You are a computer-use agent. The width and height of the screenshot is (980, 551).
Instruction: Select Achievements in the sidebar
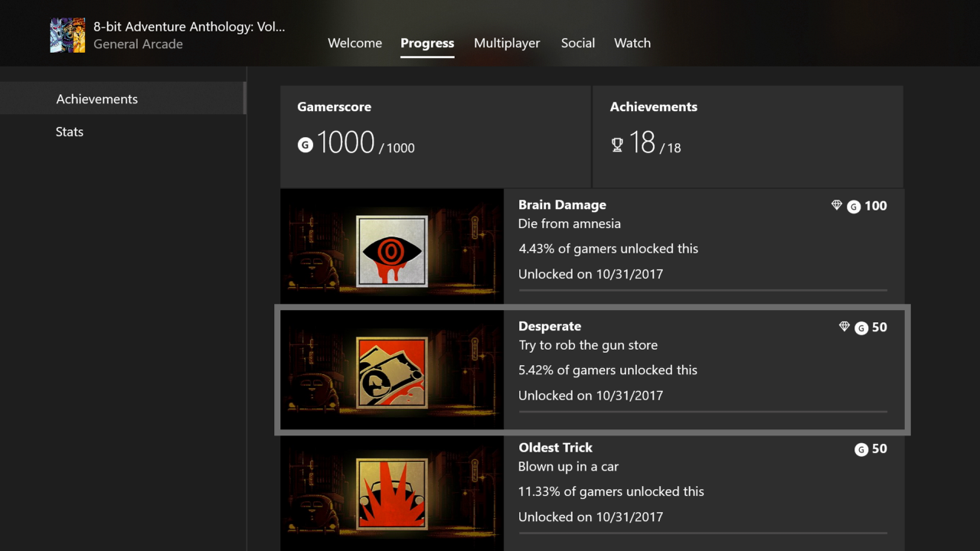122,99
